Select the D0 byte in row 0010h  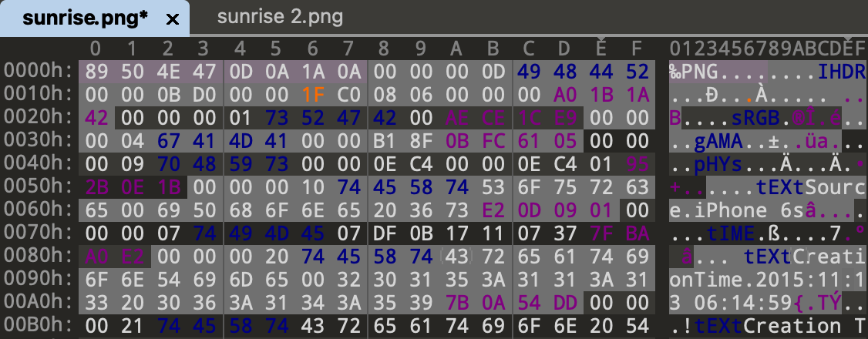(204, 95)
